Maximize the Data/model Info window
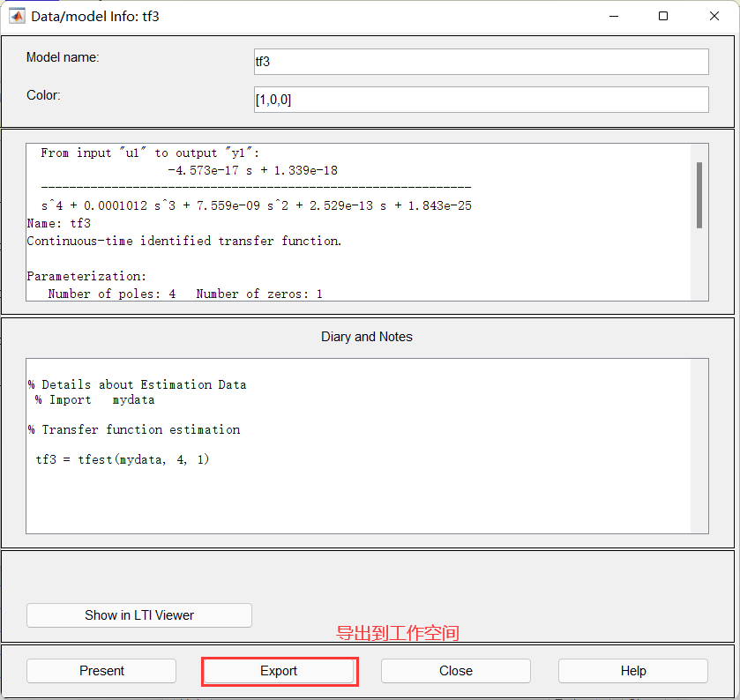 pyautogui.click(x=663, y=16)
